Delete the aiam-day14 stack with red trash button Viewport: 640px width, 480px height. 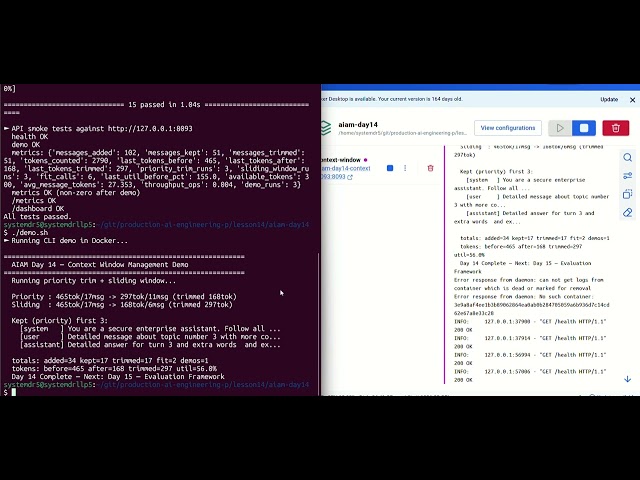(x=616, y=128)
